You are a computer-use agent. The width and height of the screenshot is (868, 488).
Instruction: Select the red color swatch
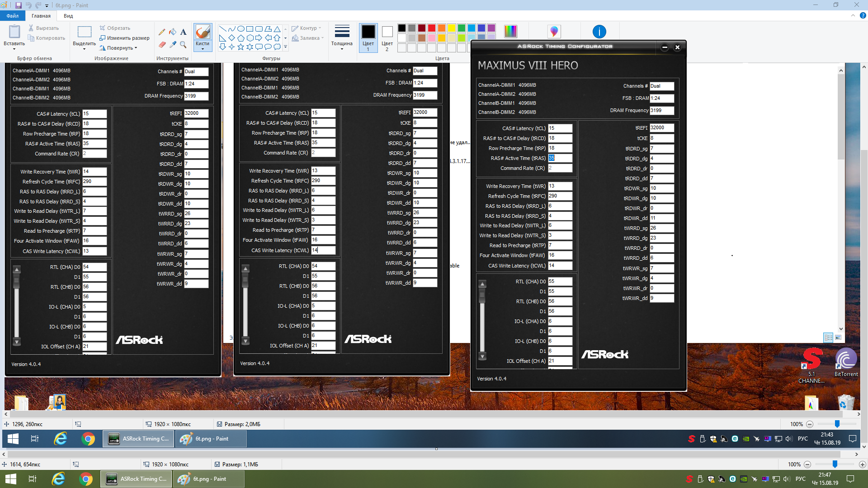click(432, 28)
